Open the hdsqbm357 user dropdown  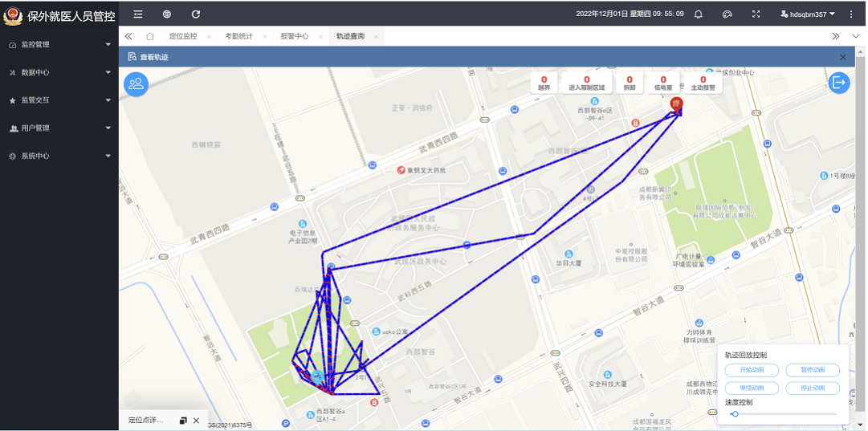point(808,14)
